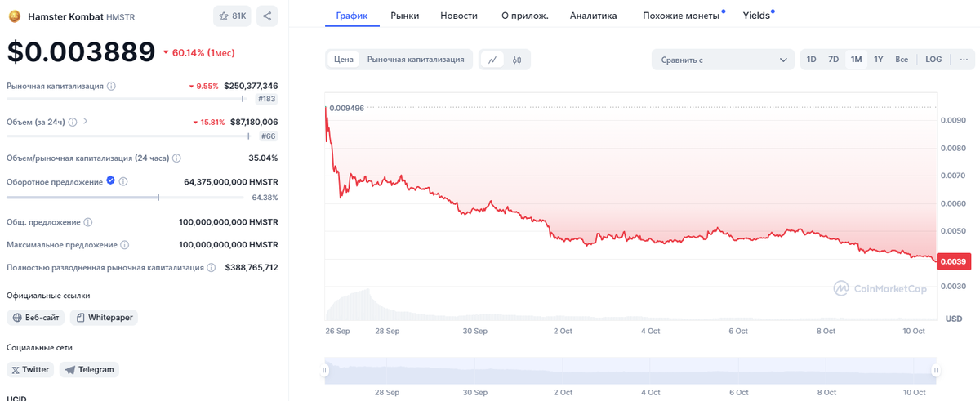Set chart range to Все
The width and height of the screenshot is (980, 401).
pos(902,59)
